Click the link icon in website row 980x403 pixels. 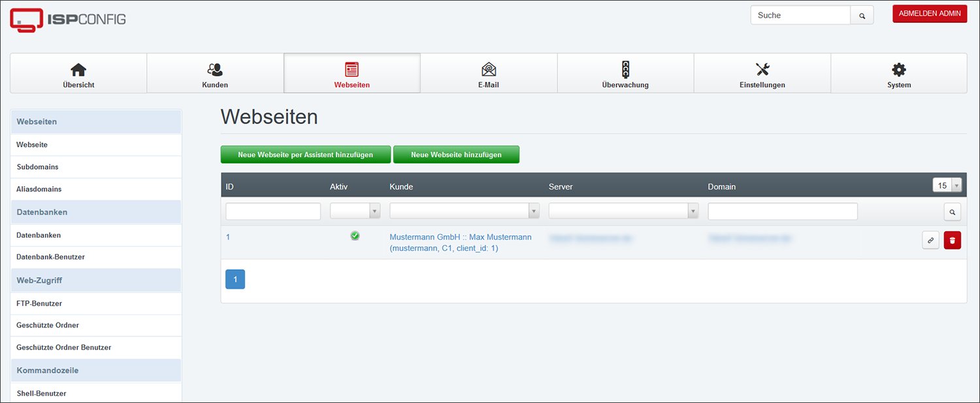931,240
